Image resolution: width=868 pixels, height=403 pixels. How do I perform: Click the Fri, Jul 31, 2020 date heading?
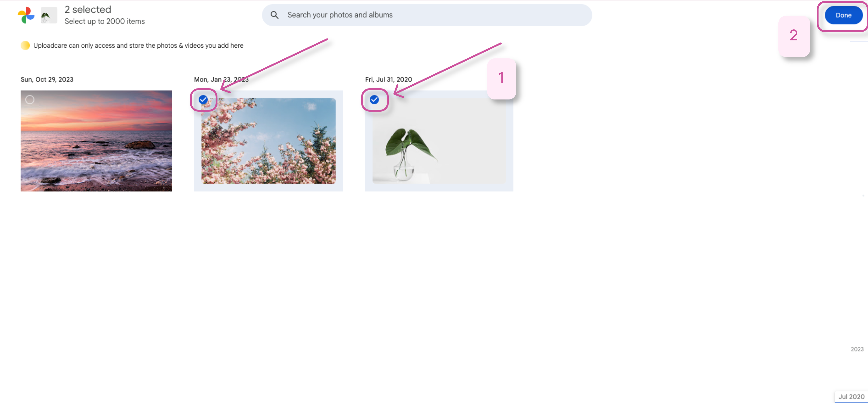pyautogui.click(x=388, y=80)
